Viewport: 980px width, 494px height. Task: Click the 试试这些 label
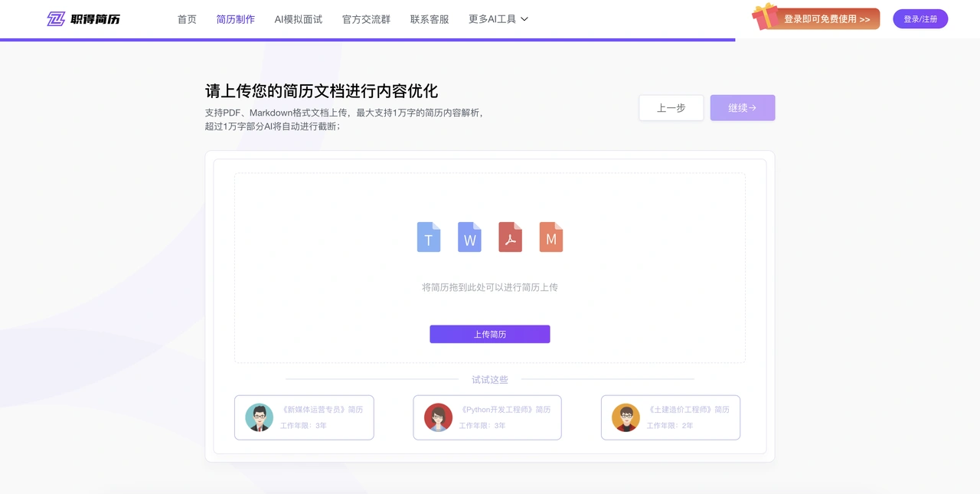490,379
